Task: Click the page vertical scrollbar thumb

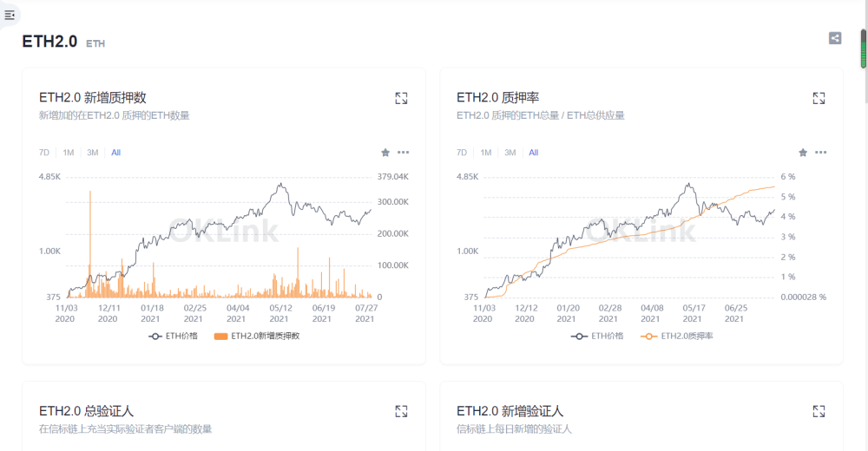Action: (x=863, y=48)
